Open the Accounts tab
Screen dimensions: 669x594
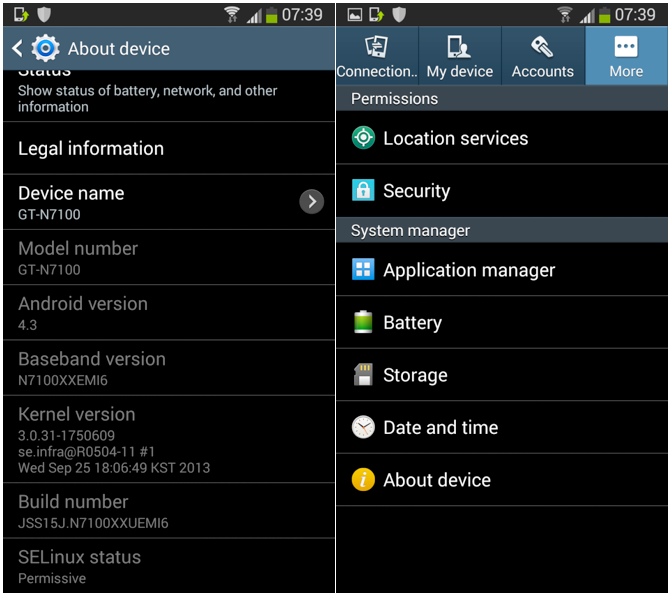(542, 56)
